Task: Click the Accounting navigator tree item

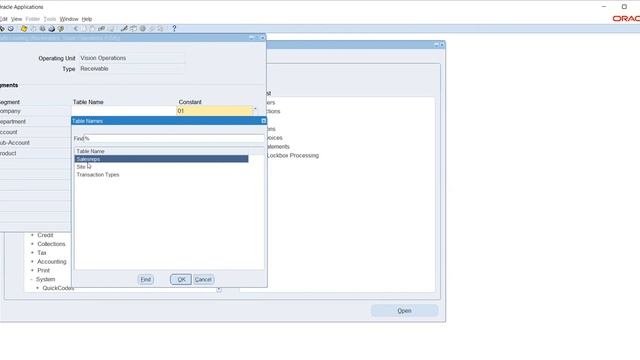Action: coord(52,262)
